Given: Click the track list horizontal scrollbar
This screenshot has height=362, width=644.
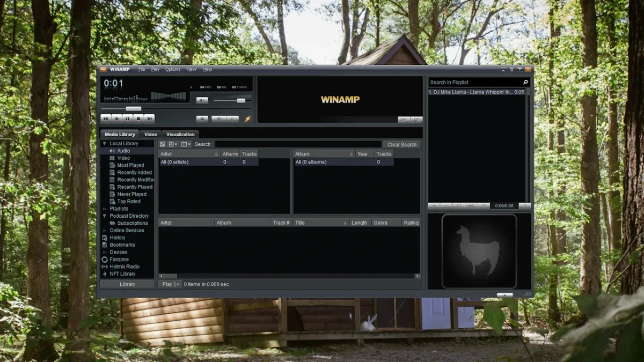Looking at the screenshot, I should coord(289,276).
